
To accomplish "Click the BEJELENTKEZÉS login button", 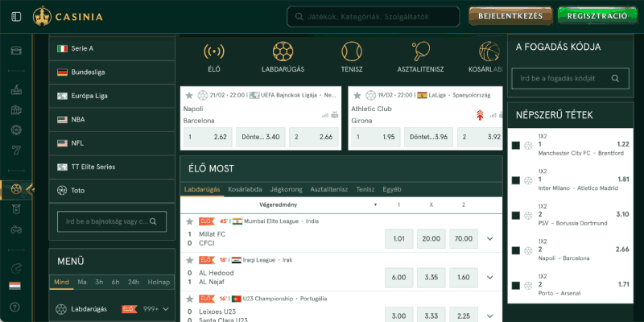I will 510,16.
